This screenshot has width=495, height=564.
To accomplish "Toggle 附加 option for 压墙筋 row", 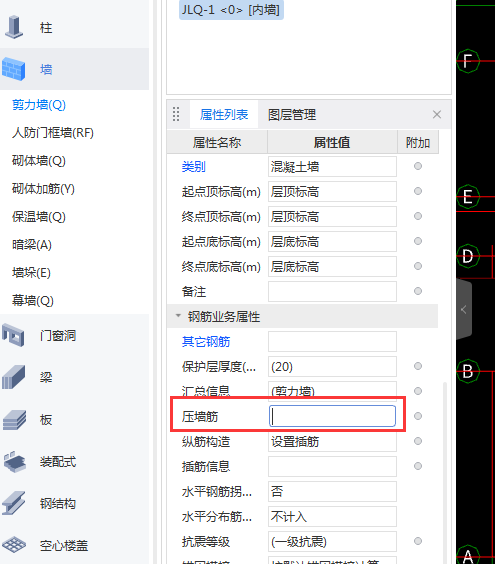I will tap(418, 416).
